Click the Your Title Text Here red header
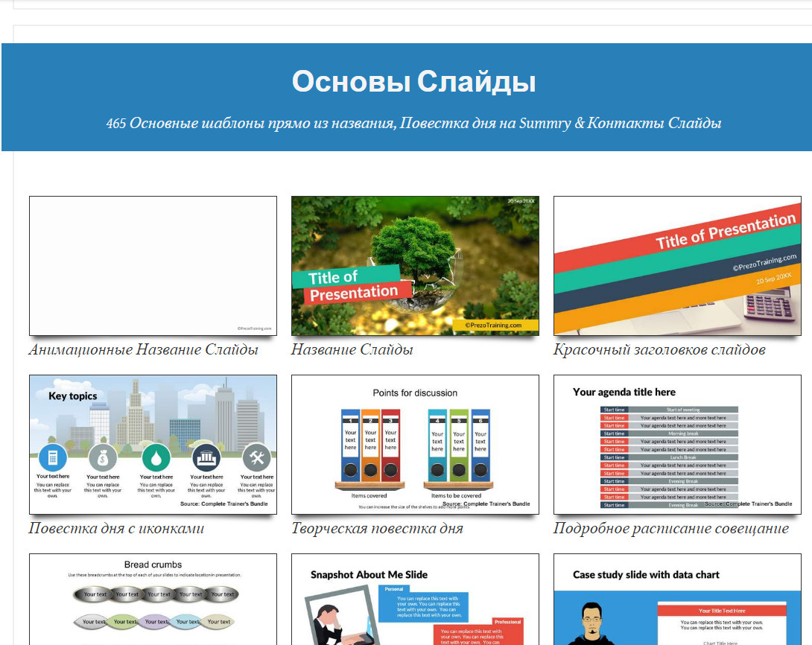The width and height of the screenshot is (812, 645). click(x=722, y=611)
